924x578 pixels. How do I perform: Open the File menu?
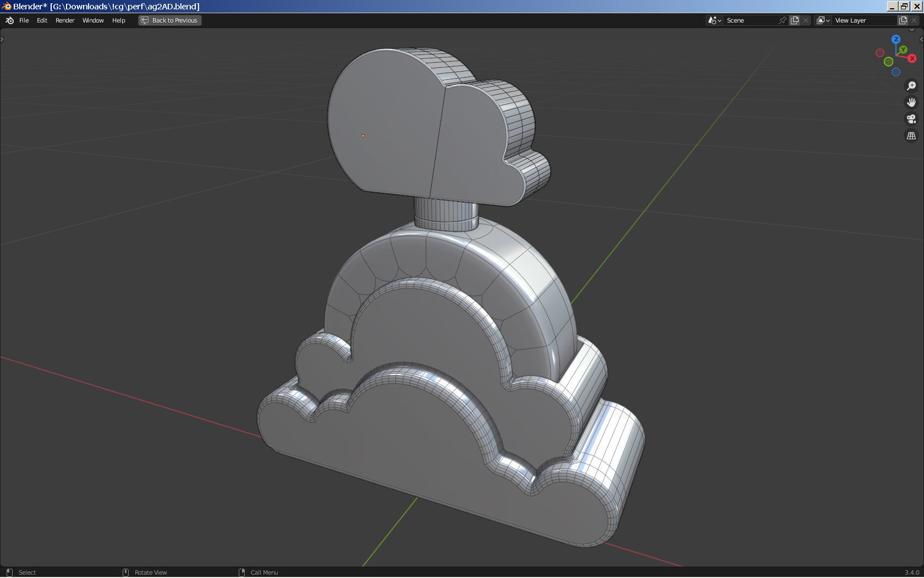24,20
